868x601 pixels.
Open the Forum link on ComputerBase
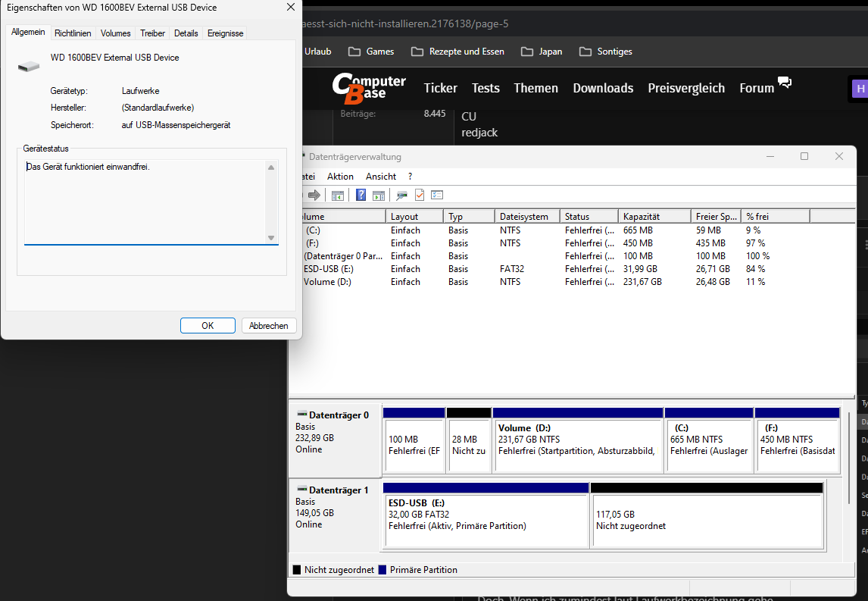tap(757, 88)
